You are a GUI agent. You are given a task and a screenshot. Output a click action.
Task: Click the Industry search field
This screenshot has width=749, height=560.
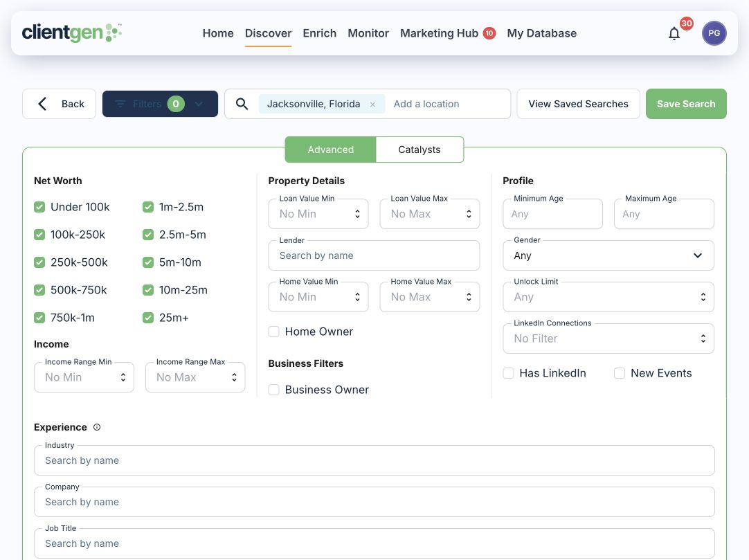374,460
